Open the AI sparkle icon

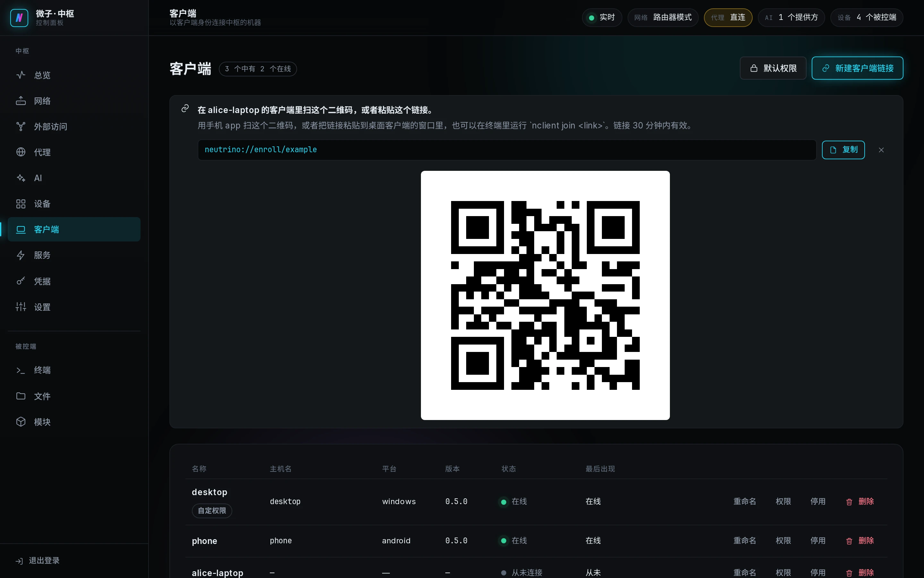pyautogui.click(x=21, y=178)
